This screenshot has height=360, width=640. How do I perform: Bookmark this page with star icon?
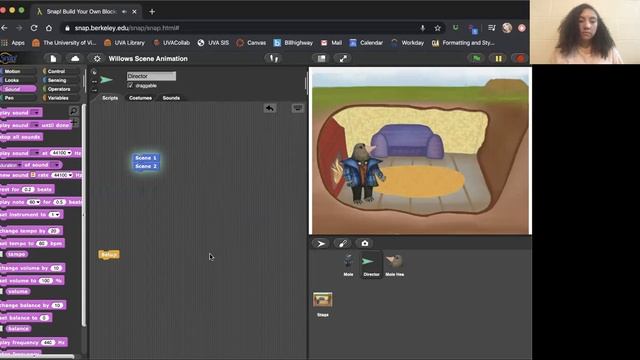coord(438,28)
